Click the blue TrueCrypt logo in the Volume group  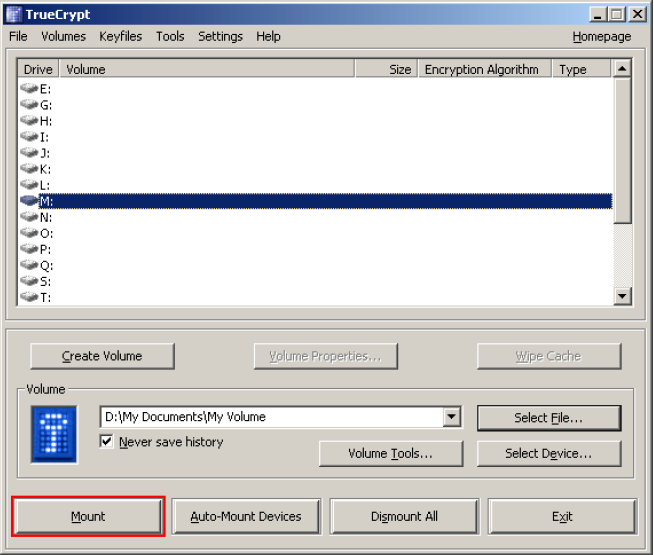pyautogui.click(x=54, y=434)
